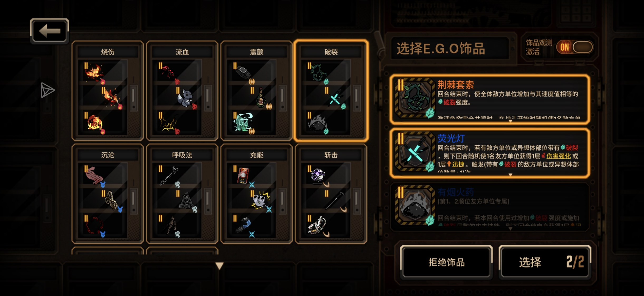The image size is (644, 296).
Task: Expand the 荆棘套索 description arrow
Action: point(510,121)
